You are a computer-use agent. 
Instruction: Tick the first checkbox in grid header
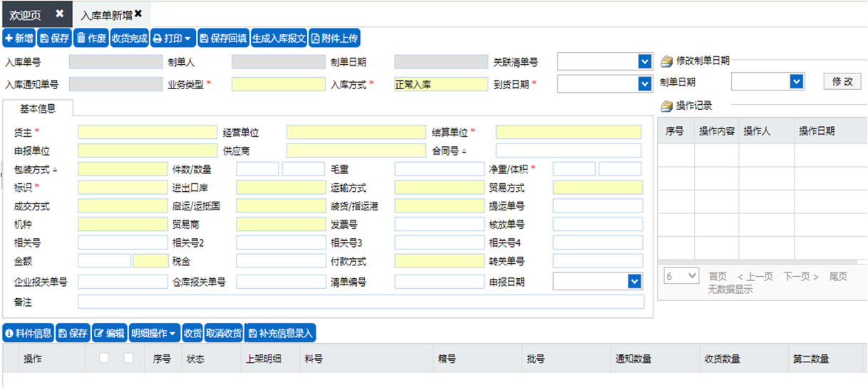(x=104, y=358)
